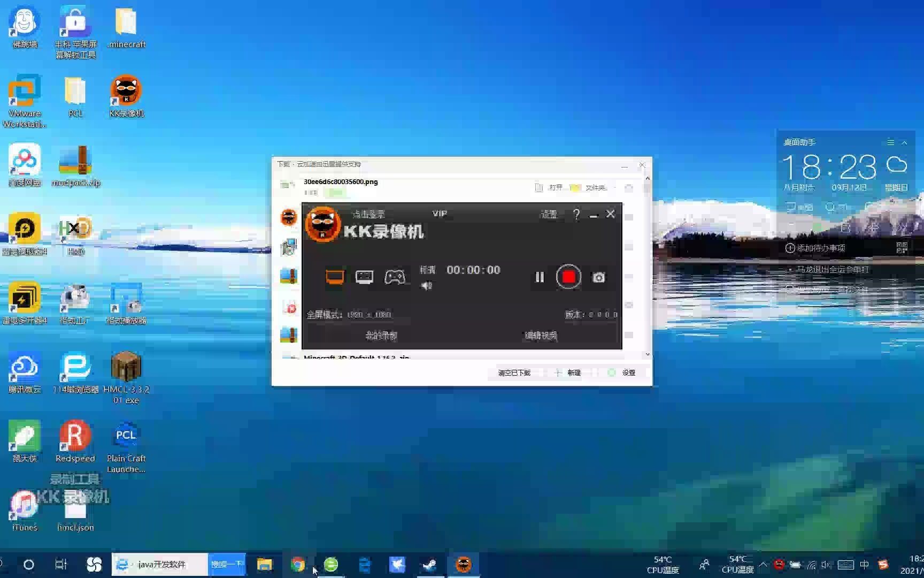924x578 pixels.
Task: Click the installer icon in downloads list
Action: point(289,247)
